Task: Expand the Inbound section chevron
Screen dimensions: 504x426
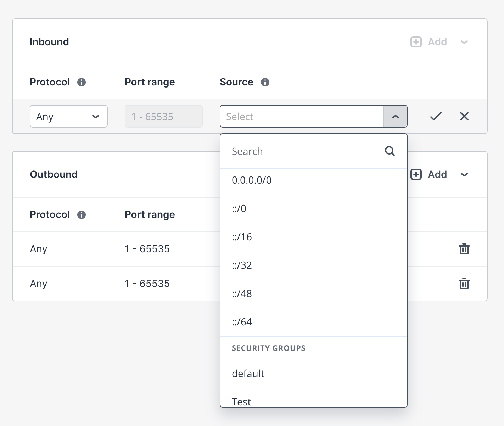Action: coord(464,42)
